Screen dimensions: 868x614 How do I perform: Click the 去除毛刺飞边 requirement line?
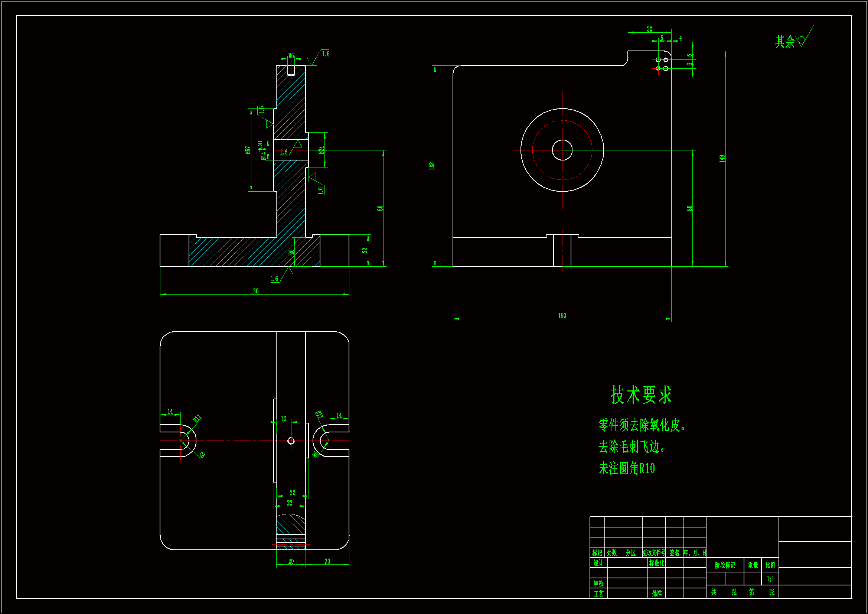(631, 447)
